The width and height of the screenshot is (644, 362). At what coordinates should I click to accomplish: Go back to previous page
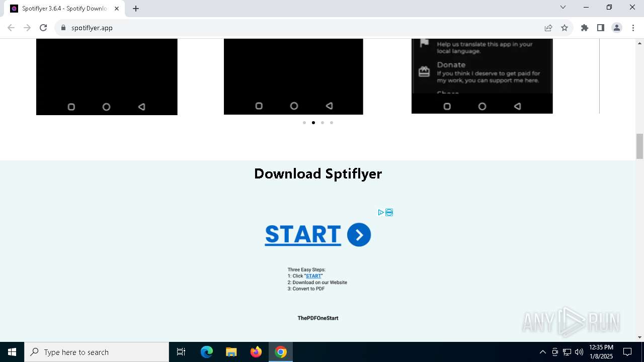point(11,28)
